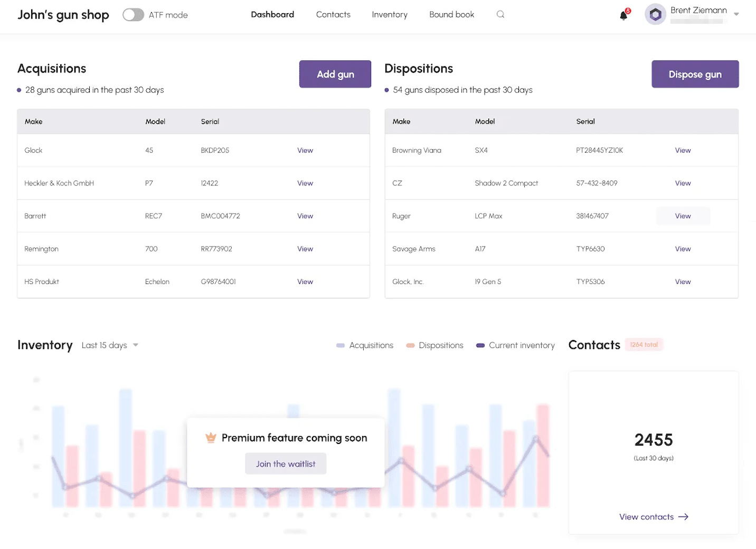Screen dimensions: 756x549
Task: Click the Dispositions legend color chip
Action: tap(410, 345)
